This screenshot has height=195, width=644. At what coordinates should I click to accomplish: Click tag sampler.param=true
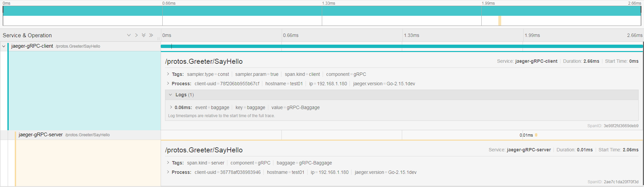click(257, 74)
